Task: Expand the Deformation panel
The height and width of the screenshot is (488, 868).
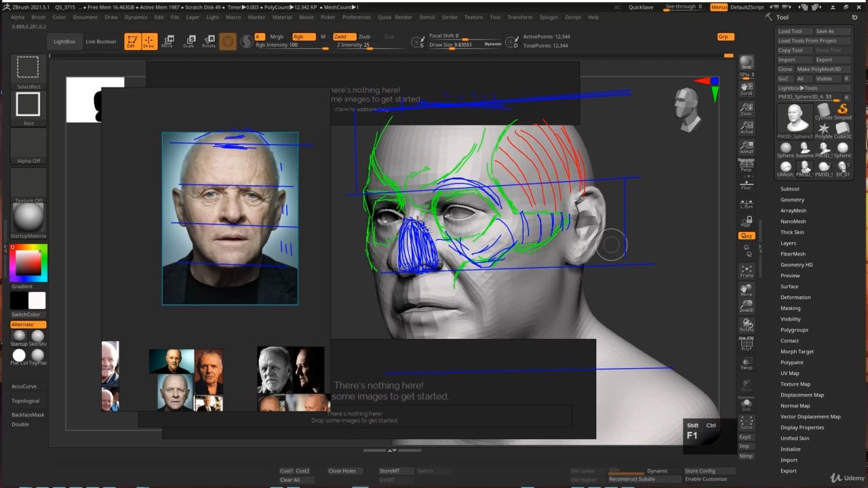Action: 795,297
